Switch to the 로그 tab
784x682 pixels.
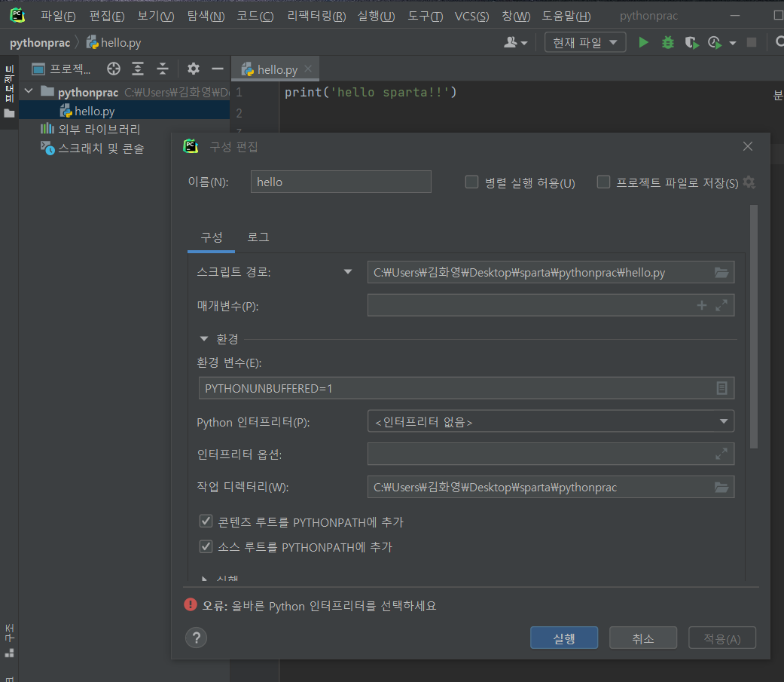[x=258, y=237]
